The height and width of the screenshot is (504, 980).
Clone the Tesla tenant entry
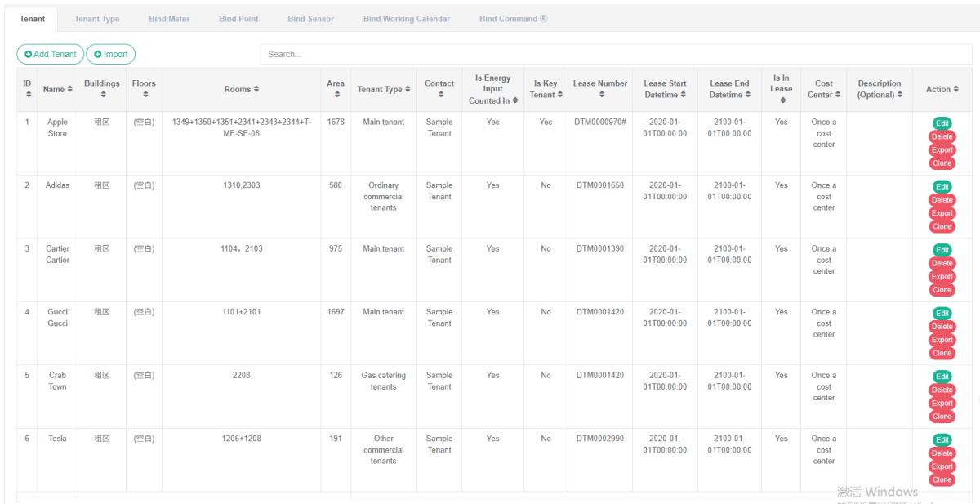(942, 479)
